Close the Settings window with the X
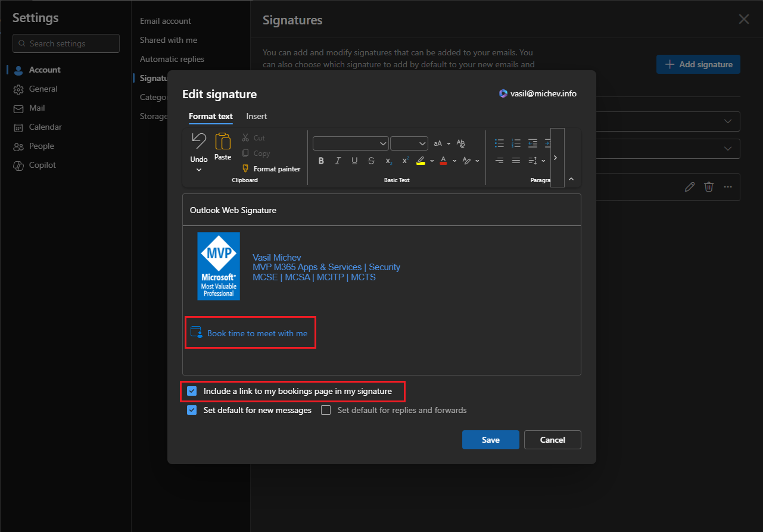The width and height of the screenshot is (763, 532). [x=744, y=19]
